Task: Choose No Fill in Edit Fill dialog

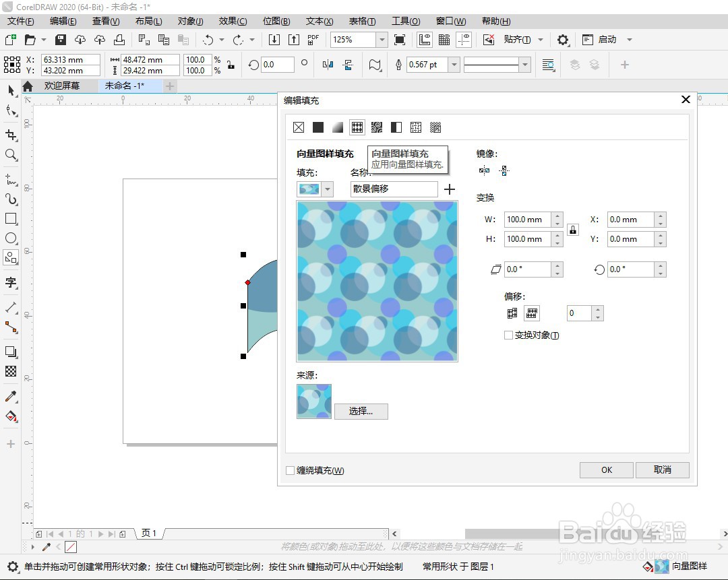Action: [x=299, y=127]
